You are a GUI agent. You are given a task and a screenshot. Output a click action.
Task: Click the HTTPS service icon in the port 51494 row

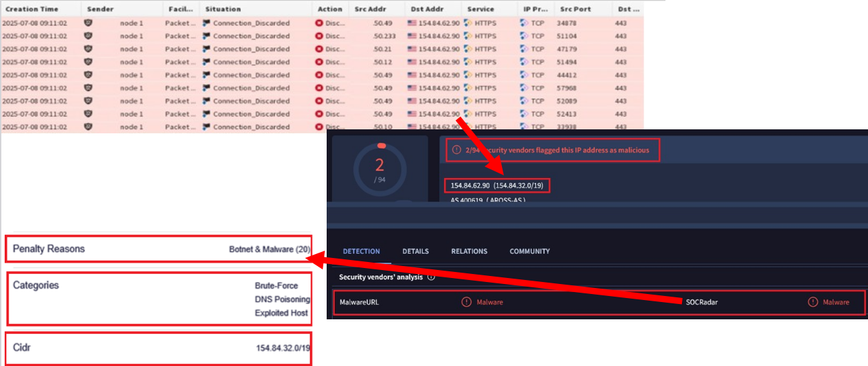click(468, 62)
